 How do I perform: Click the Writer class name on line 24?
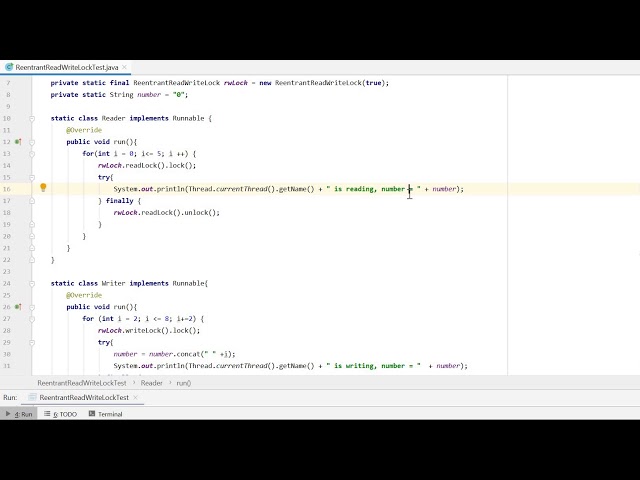[x=113, y=283]
